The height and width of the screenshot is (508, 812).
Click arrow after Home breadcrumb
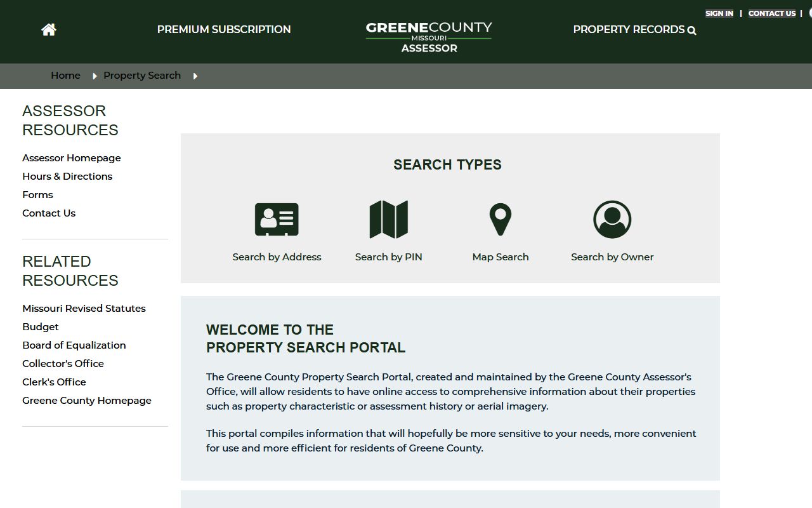point(95,76)
